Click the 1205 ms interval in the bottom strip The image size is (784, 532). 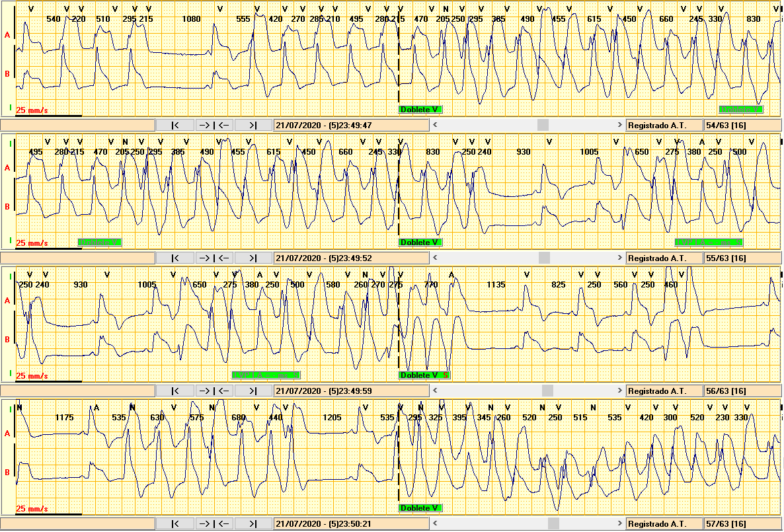[331, 418]
